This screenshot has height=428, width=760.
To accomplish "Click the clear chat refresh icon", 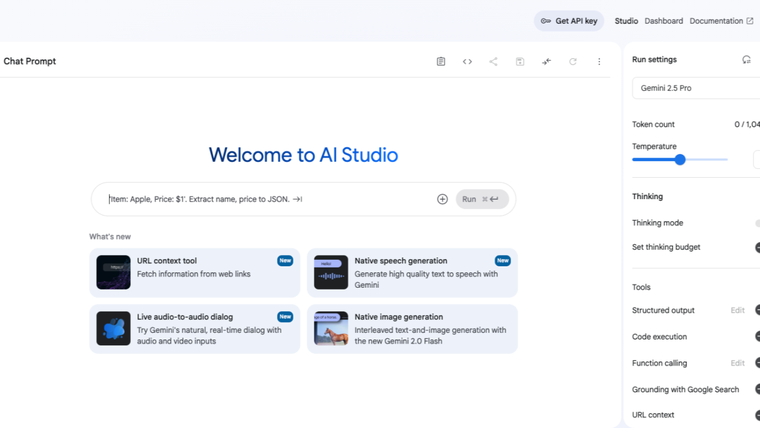I will click(x=573, y=62).
